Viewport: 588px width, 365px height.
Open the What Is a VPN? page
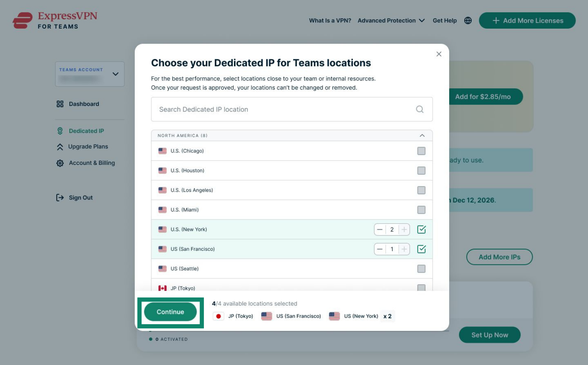(330, 20)
